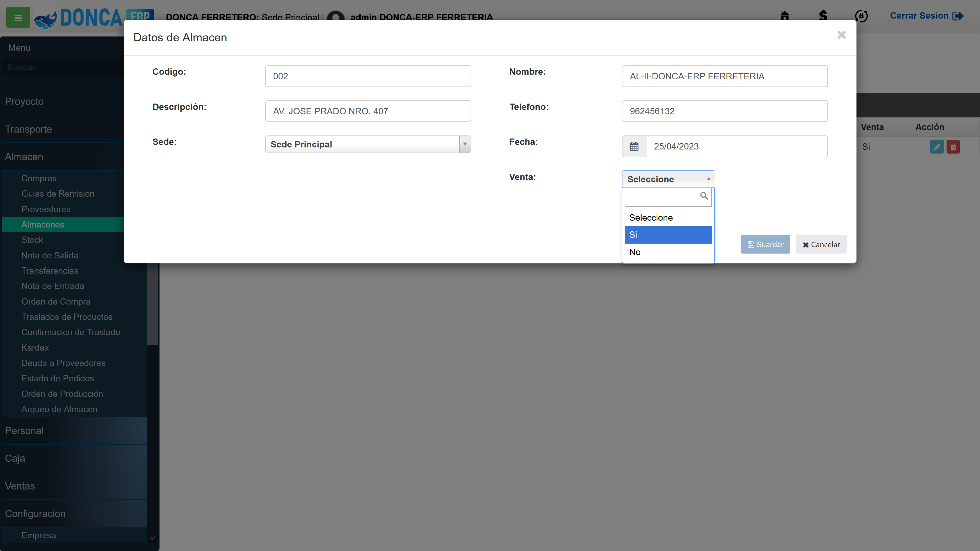Click the sidebar scrollbar down arrow
Image resolution: width=980 pixels, height=551 pixels.
click(x=152, y=538)
